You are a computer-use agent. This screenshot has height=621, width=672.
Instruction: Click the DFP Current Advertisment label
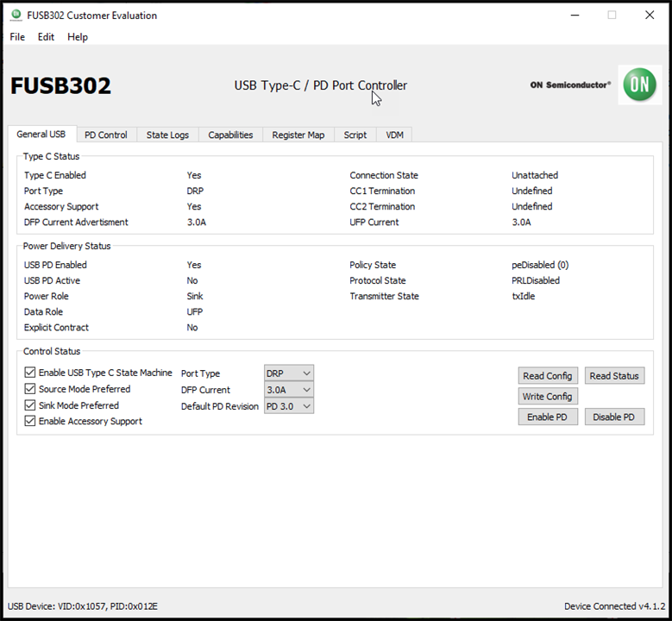tap(76, 222)
